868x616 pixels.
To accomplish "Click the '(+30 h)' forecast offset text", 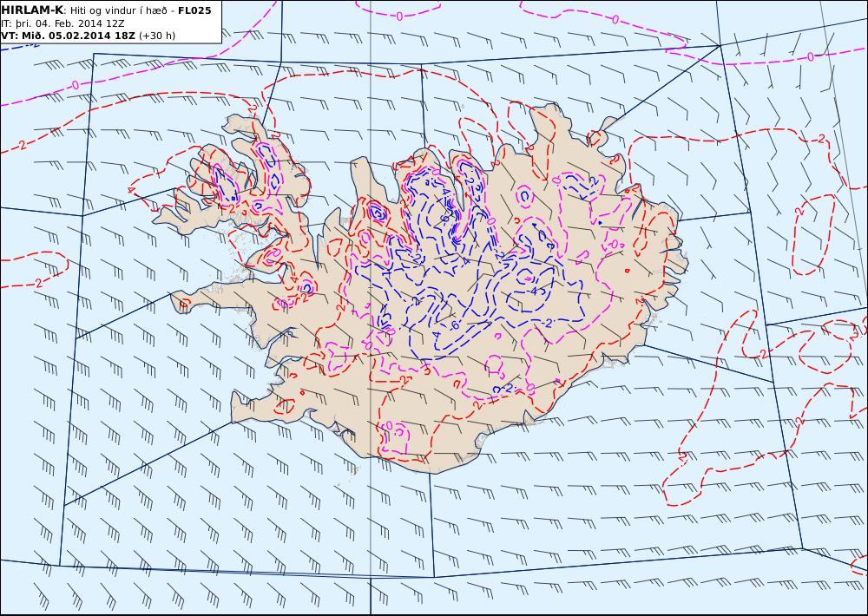I will (156, 36).
